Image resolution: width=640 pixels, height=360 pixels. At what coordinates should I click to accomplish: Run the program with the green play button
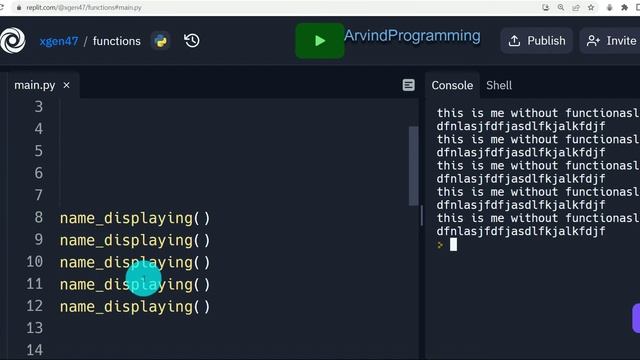tap(320, 40)
